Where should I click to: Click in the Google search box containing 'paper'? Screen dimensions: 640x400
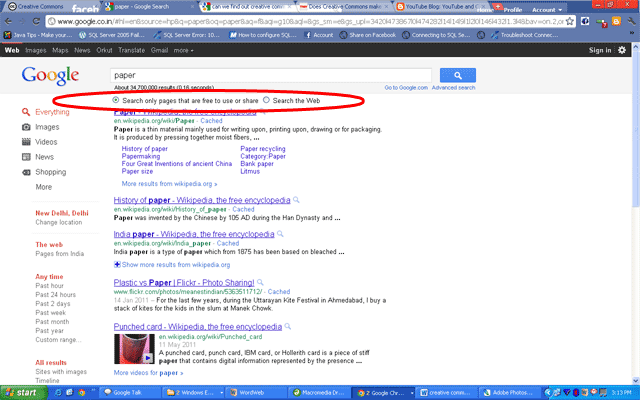point(271,75)
